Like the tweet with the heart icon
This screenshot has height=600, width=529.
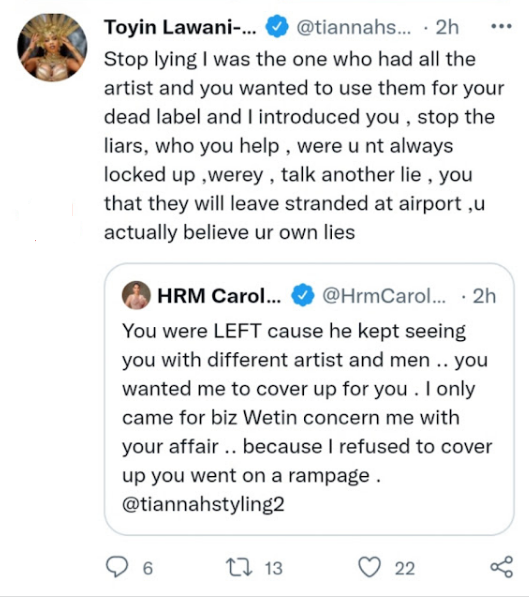[x=369, y=567]
